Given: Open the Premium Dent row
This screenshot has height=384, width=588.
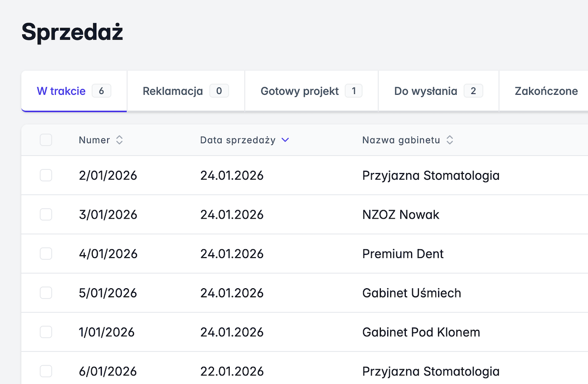Looking at the screenshot, I should pos(403,254).
